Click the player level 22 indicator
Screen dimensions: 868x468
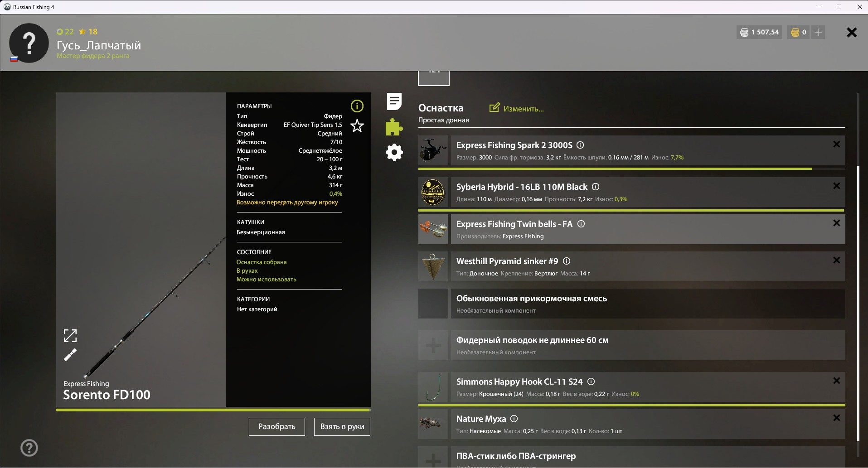pos(65,32)
